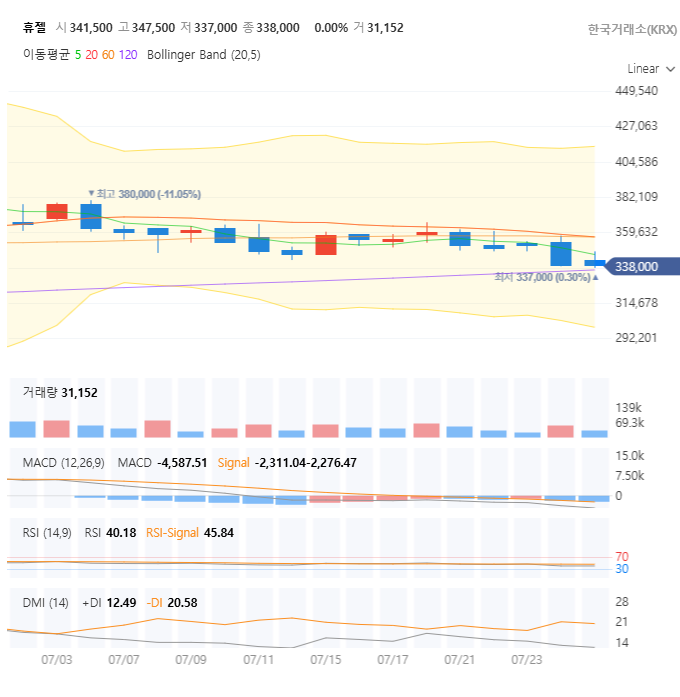
Task: Click the 07/15 date on the axis
Action: pyautogui.click(x=326, y=660)
